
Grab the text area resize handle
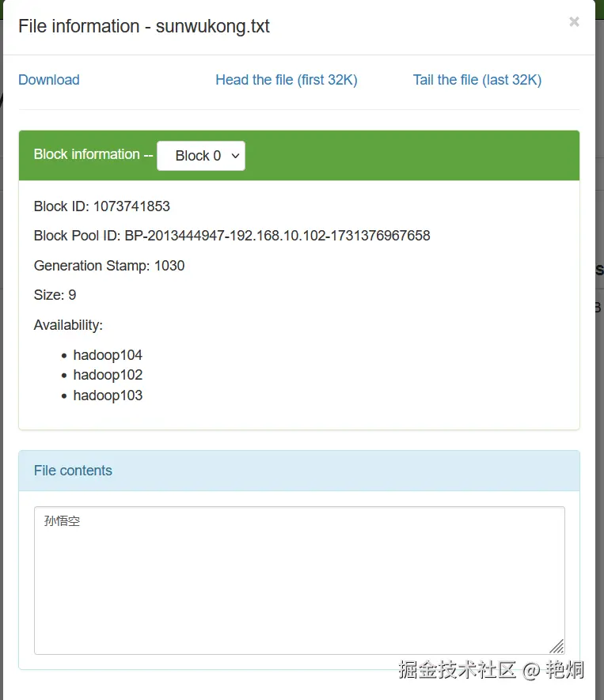pyautogui.click(x=557, y=647)
